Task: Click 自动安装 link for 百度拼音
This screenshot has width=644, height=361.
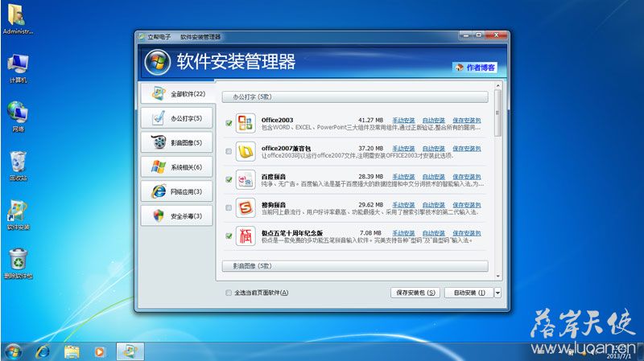Action: click(434, 177)
